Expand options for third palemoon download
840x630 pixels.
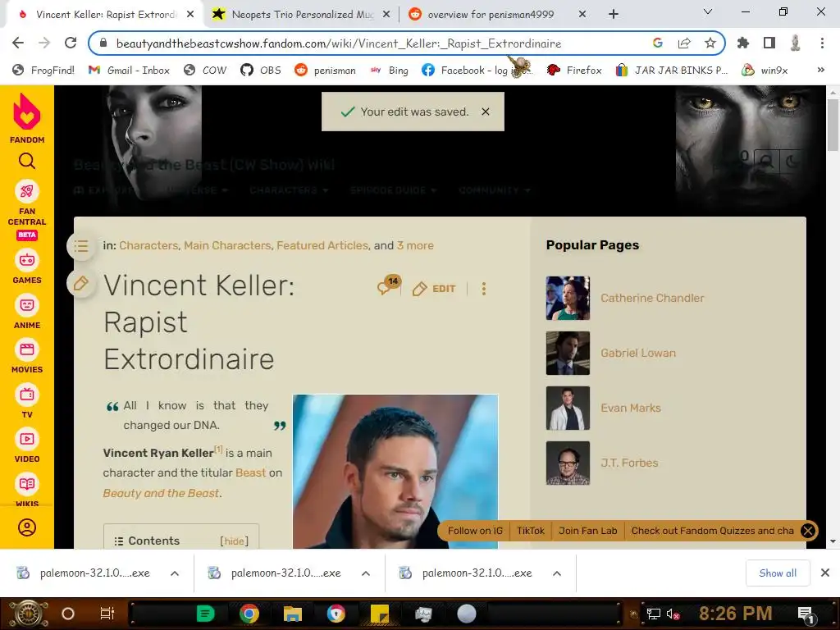(557, 573)
